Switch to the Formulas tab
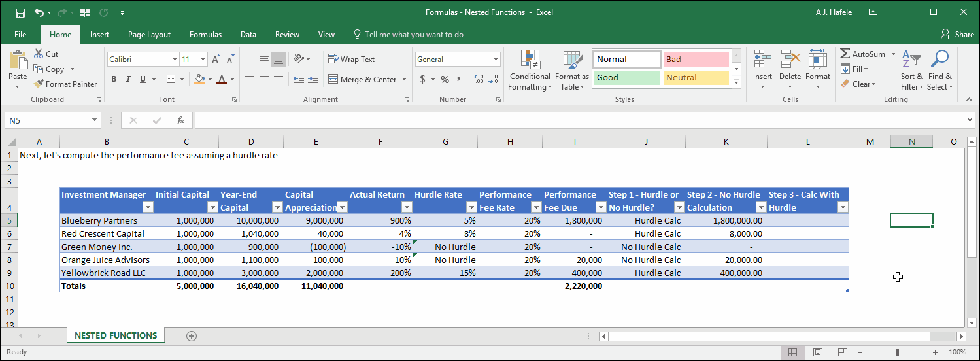The height and width of the screenshot is (361, 980). [205, 35]
